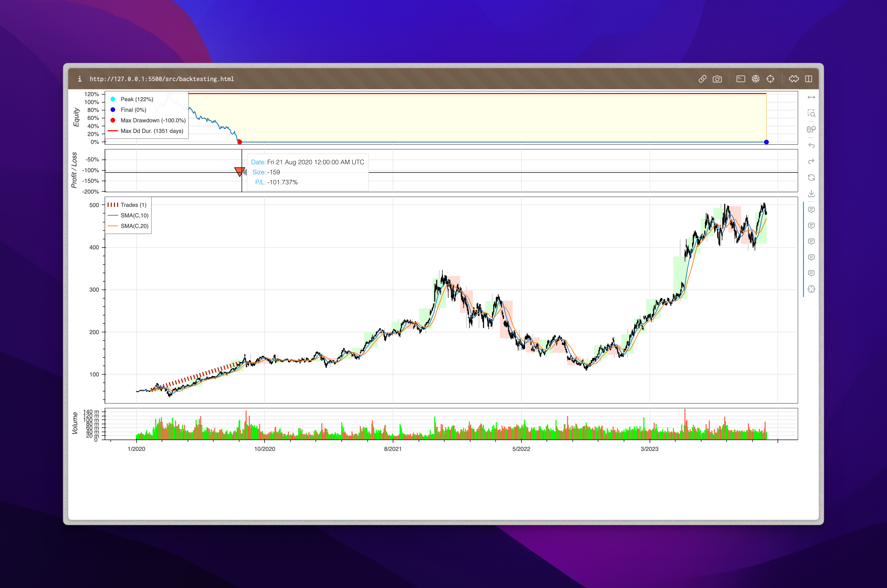The width and height of the screenshot is (887, 588).
Task: Select the box zoom tool
Action: click(x=811, y=113)
